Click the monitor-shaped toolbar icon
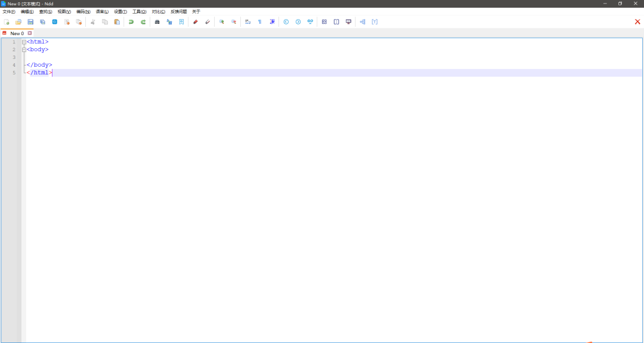Viewport: 644px width, 343px height. [349, 22]
